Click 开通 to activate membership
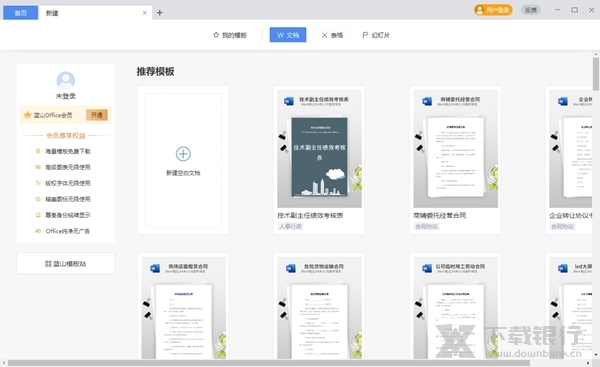 coord(96,115)
